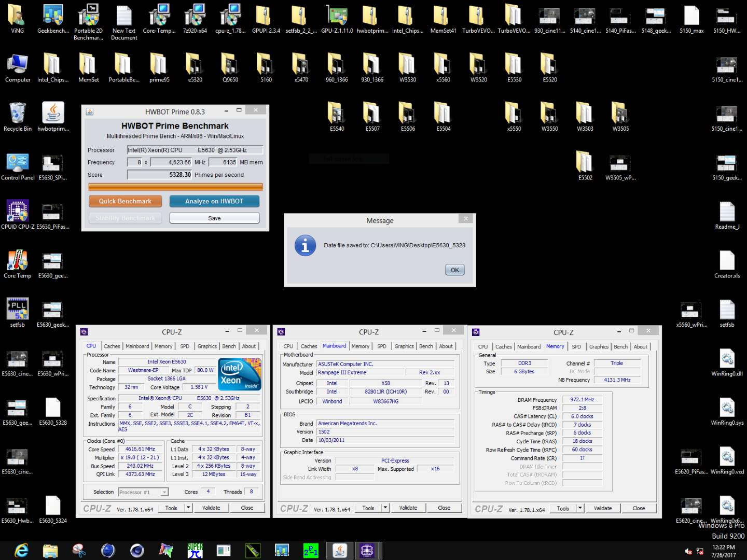Open the Readme_J file icon

727,215
